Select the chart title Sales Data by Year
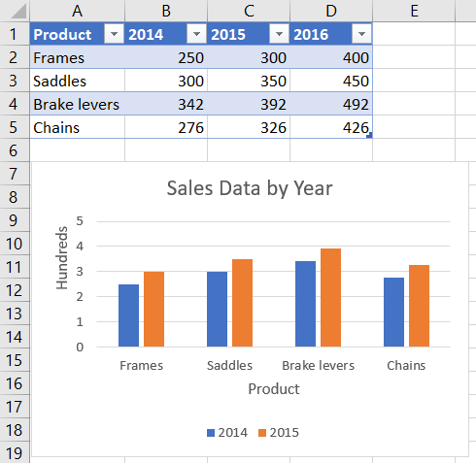476x463 pixels. click(250, 188)
